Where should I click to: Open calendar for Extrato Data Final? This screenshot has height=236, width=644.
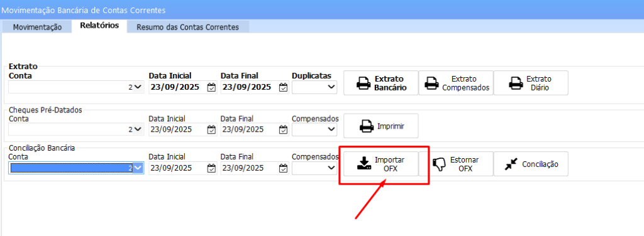[x=283, y=87]
